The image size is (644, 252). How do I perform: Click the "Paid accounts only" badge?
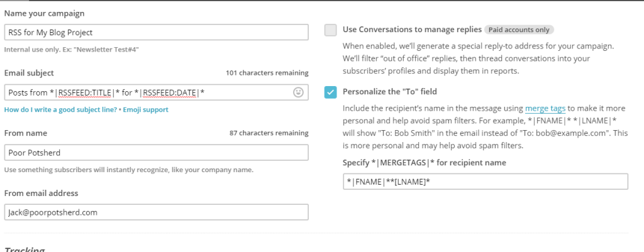(x=519, y=30)
